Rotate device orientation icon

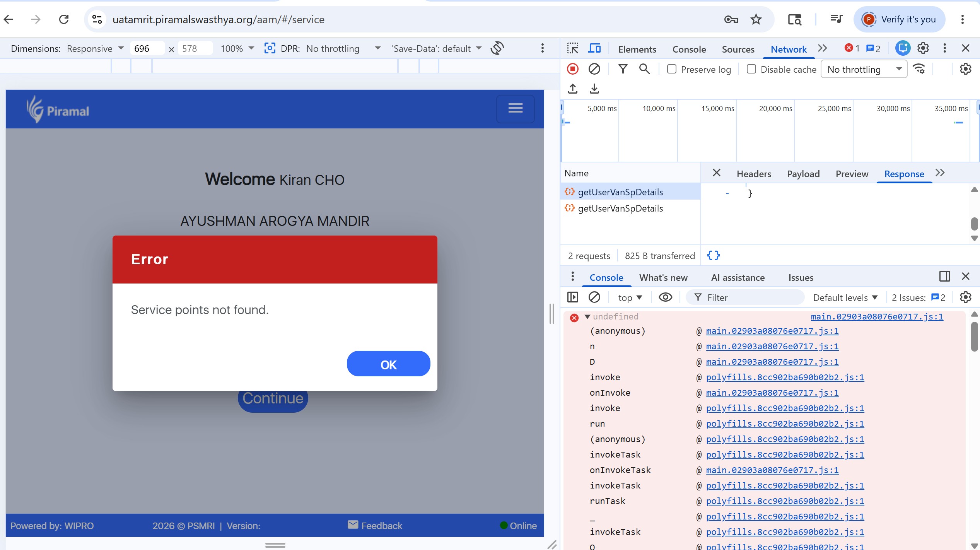click(x=497, y=48)
